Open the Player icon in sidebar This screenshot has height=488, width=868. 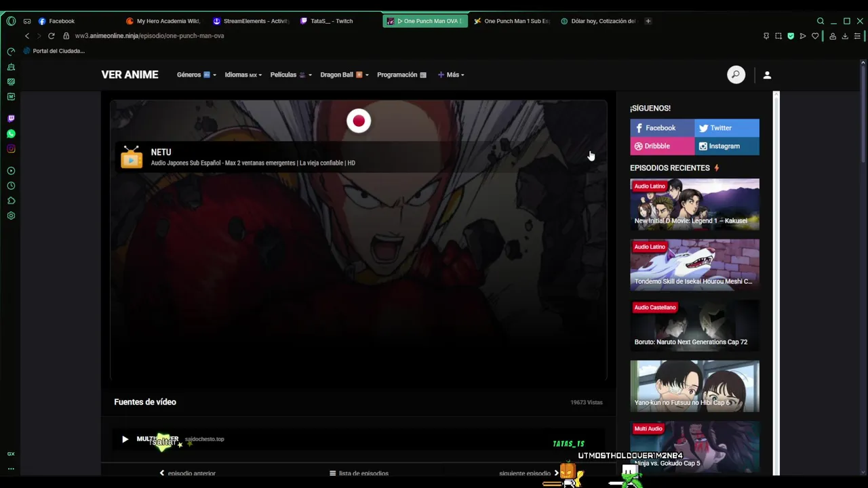(x=11, y=171)
